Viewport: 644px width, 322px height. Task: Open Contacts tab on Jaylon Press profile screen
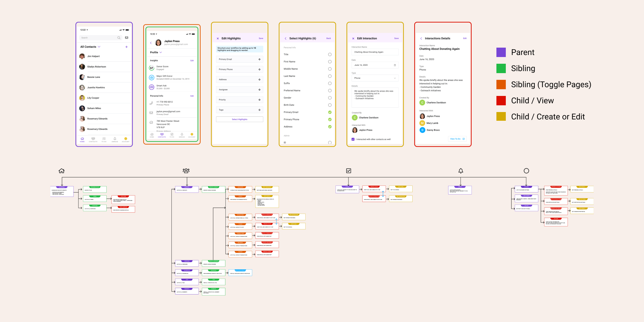tap(162, 135)
